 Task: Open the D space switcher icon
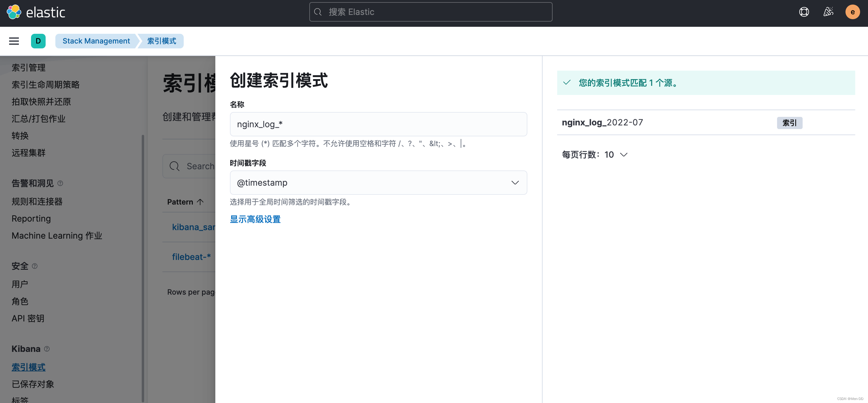38,41
